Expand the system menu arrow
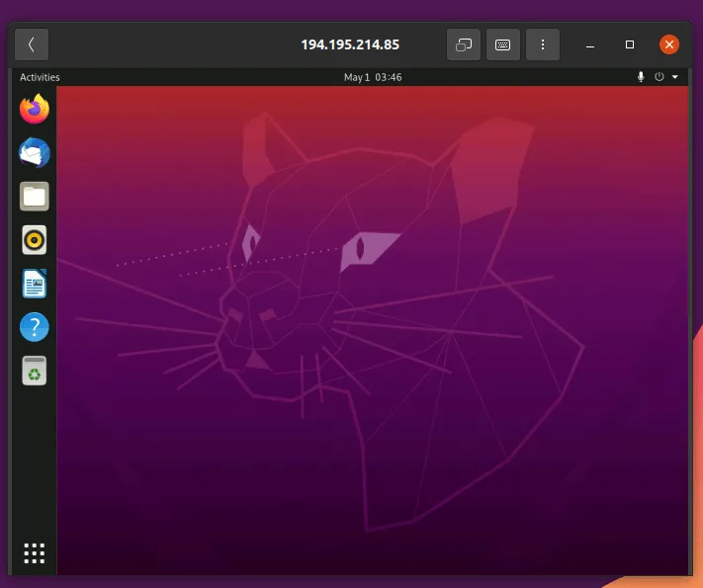Image resolution: width=703 pixels, height=588 pixels. pyautogui.click(x=675, y=77)
